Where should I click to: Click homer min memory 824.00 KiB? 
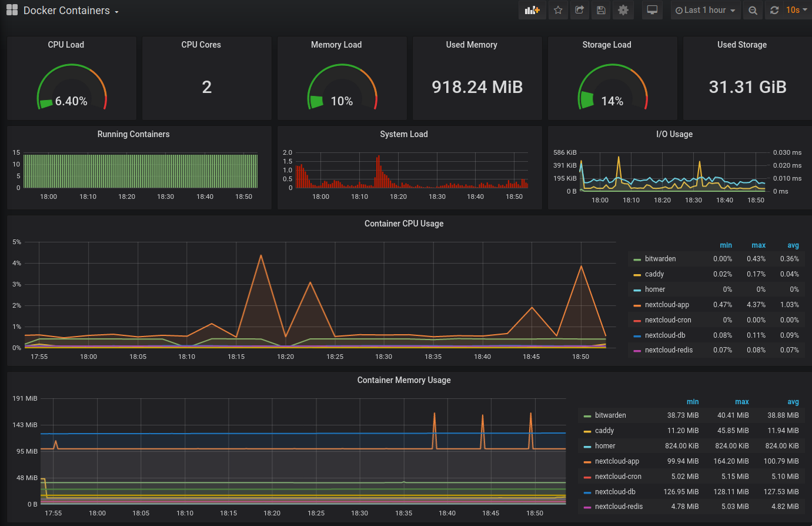(x=682, y=446)
